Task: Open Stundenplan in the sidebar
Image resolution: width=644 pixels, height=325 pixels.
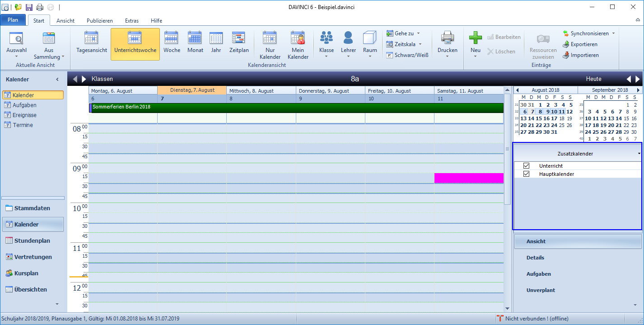Action: click(x=33, y=241)
